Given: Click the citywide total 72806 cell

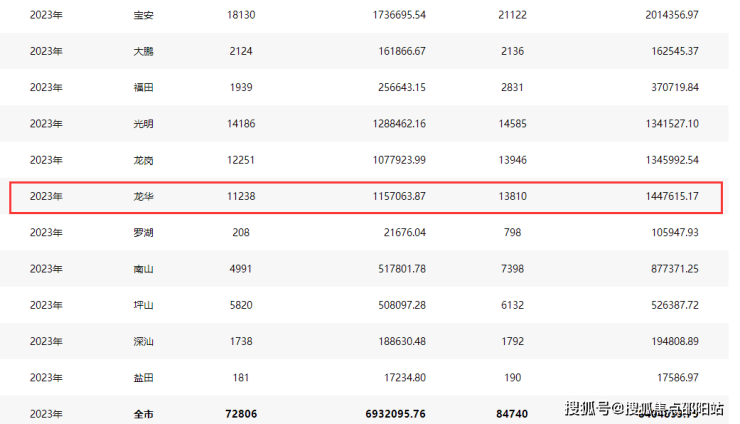Looking at the screenshot, I should (242, 413).
